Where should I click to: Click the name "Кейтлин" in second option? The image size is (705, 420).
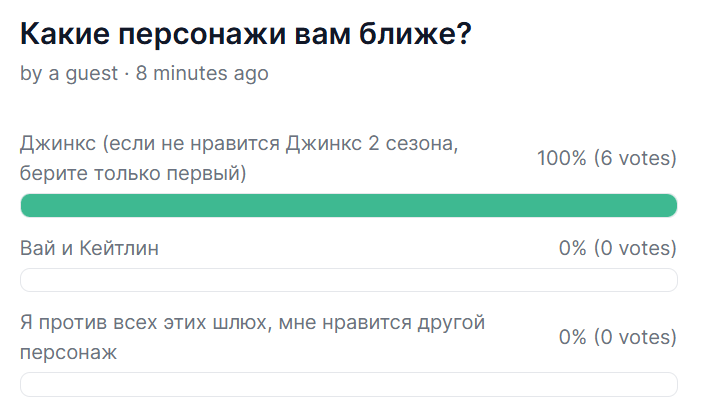coord(119,248)
